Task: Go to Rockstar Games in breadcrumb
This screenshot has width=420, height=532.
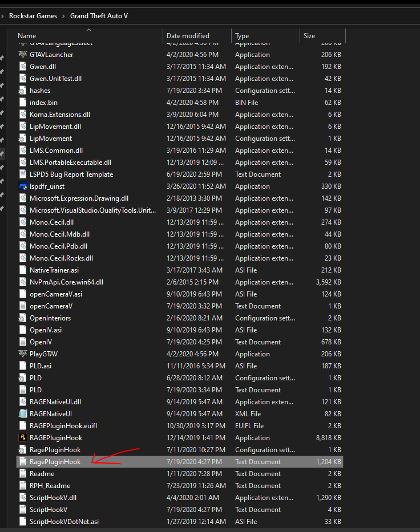Action: tap(33, 16)
